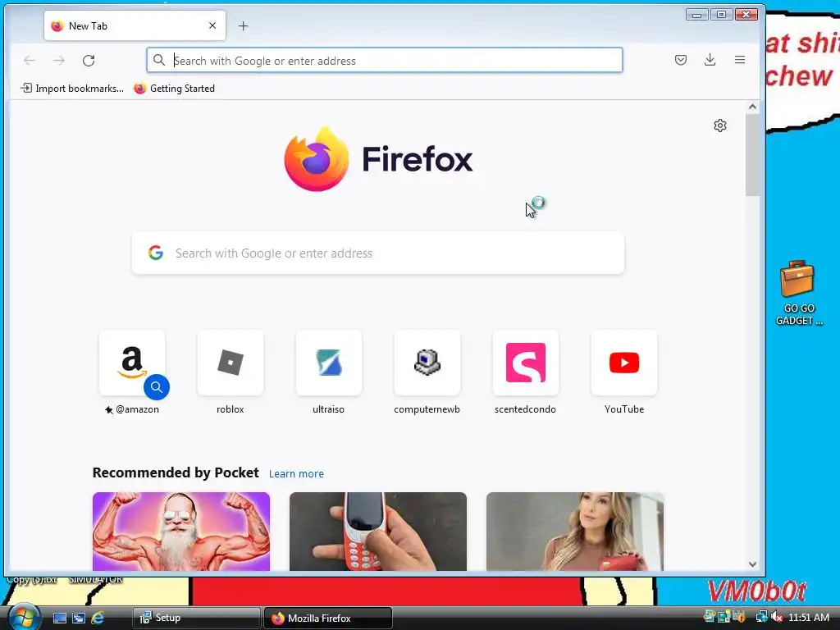Open the YouTube shortcut tile
Screen dimensions: 840x630
624,363
